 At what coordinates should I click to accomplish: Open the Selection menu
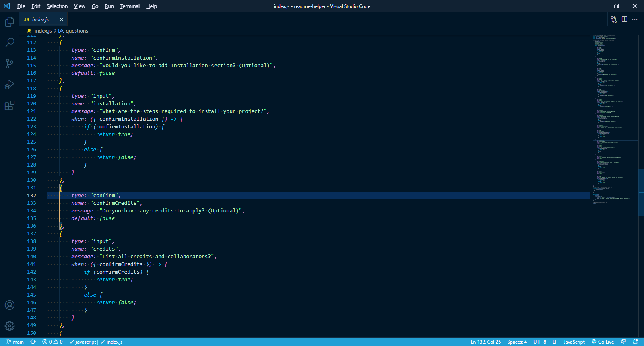click(57, 6)
